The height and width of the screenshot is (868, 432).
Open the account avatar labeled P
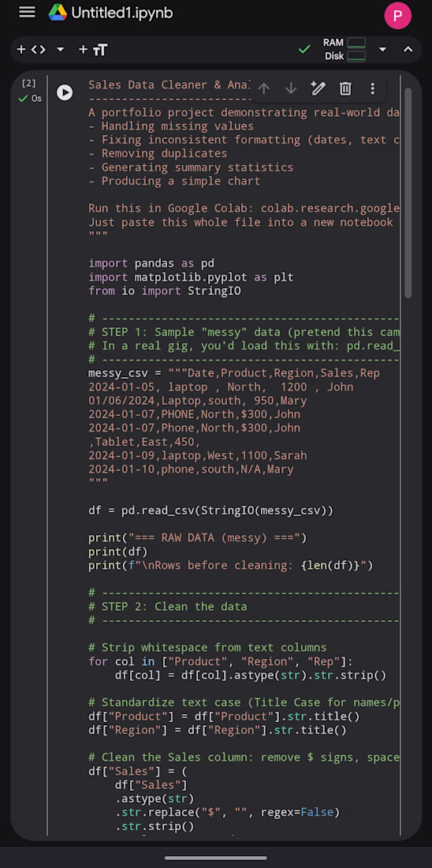[x=397, y=16]
